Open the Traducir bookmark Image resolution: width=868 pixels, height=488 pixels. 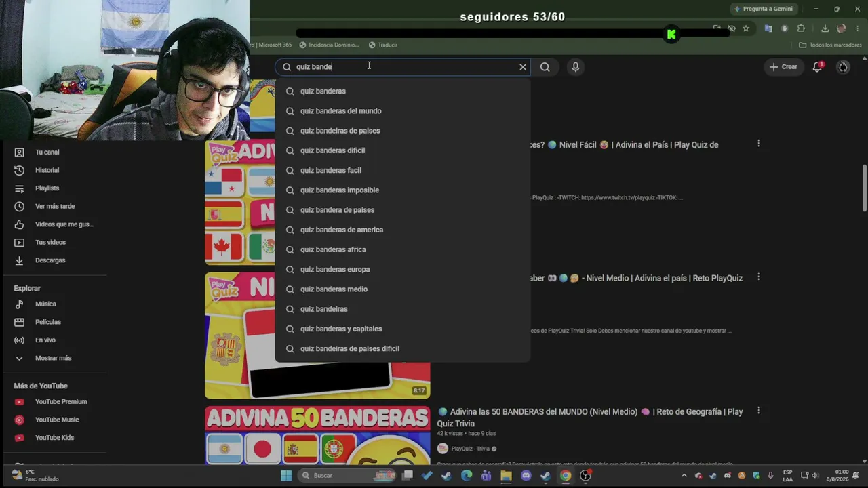tap(383, 45)
